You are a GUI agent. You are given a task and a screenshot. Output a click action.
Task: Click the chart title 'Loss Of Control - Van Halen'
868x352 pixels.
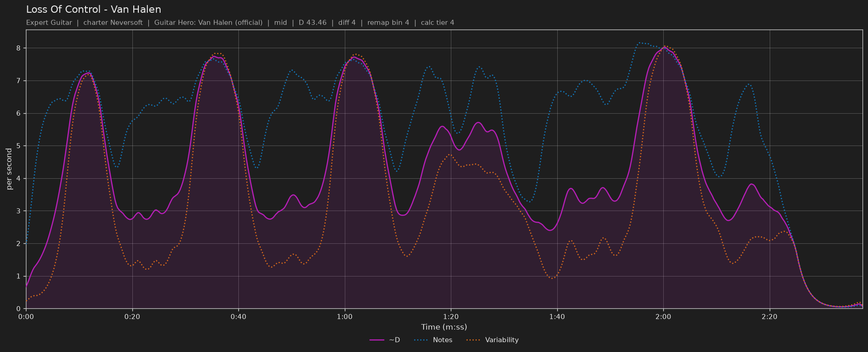point(94,10)
